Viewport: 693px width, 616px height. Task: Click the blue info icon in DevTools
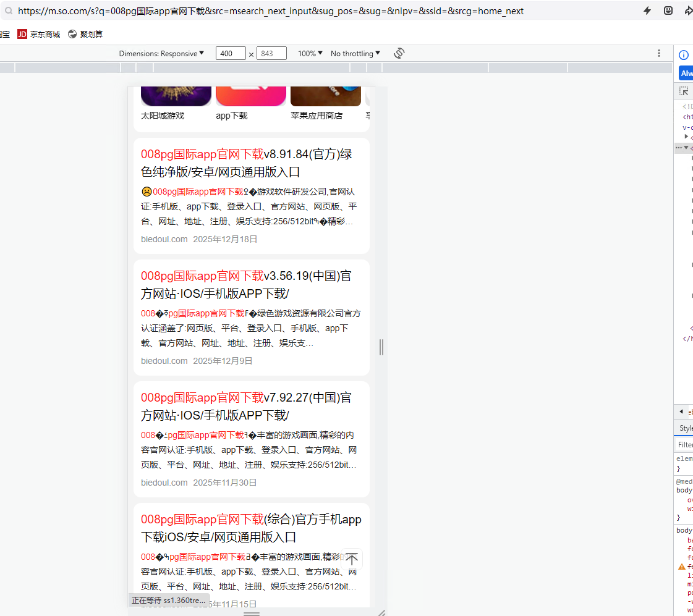684,54
